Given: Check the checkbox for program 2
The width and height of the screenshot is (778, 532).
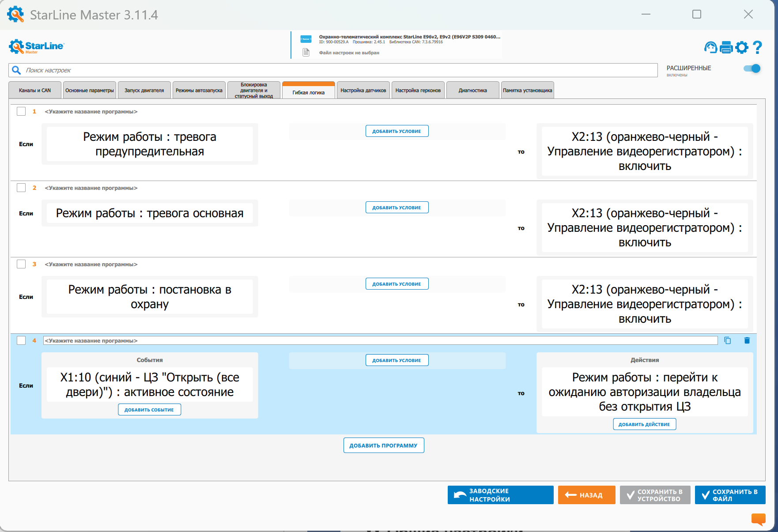Looking at the screenshot, I should [21, 188].
